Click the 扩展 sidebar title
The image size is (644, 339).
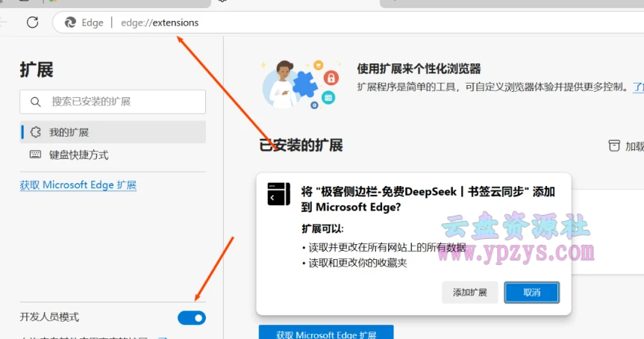tap(37, 70)
